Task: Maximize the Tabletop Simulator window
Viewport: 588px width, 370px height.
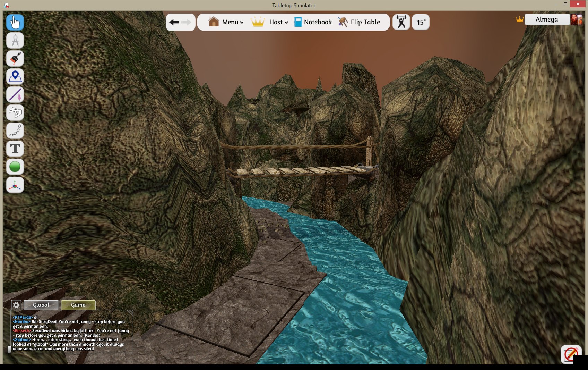Action: pos(565,4)
